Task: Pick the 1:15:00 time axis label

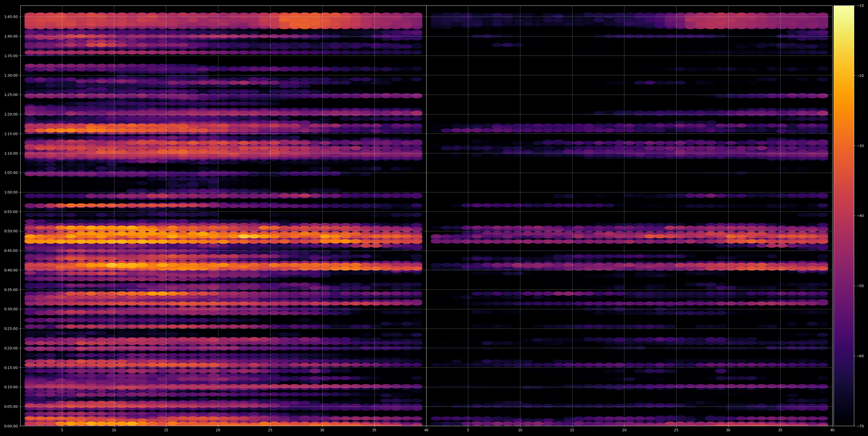Action: coord(11,134)
